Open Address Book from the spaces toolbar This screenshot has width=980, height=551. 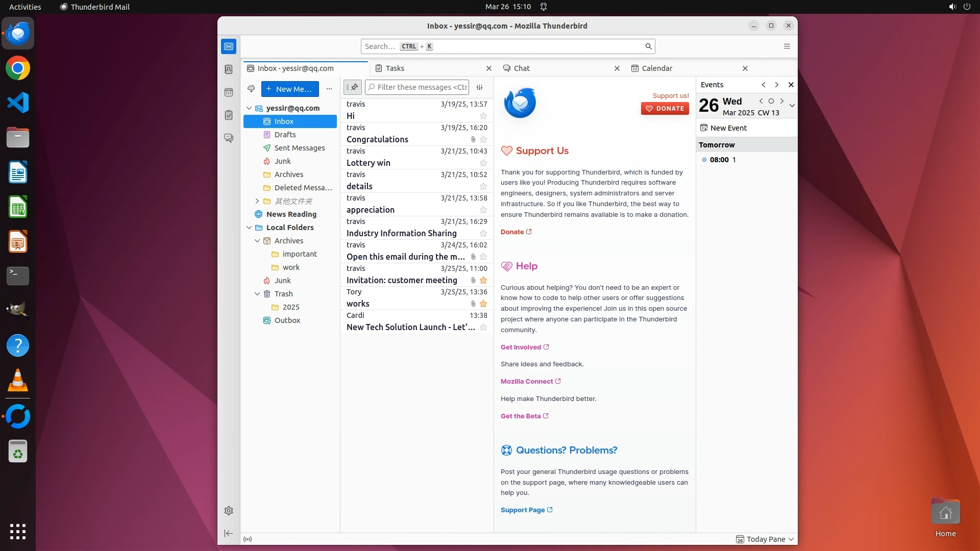click(x=229, y=69)
